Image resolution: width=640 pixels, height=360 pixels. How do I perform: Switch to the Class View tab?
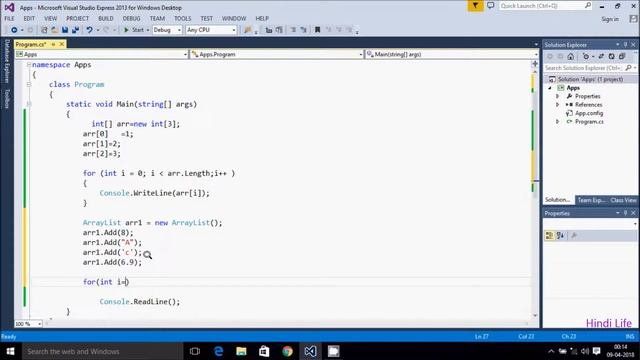coord(623,200)
